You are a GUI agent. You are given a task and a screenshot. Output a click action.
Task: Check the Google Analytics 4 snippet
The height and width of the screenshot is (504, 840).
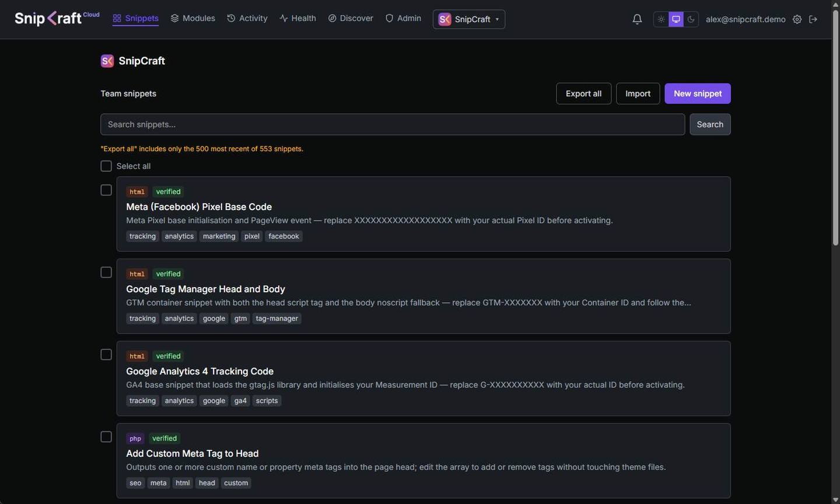click(x=106, y=355)
